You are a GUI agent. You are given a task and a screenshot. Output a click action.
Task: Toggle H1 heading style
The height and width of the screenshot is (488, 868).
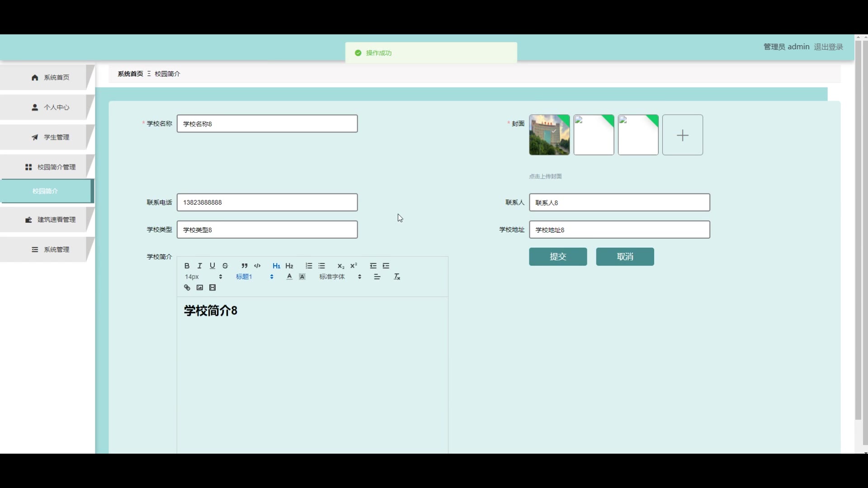coord(276,266)
